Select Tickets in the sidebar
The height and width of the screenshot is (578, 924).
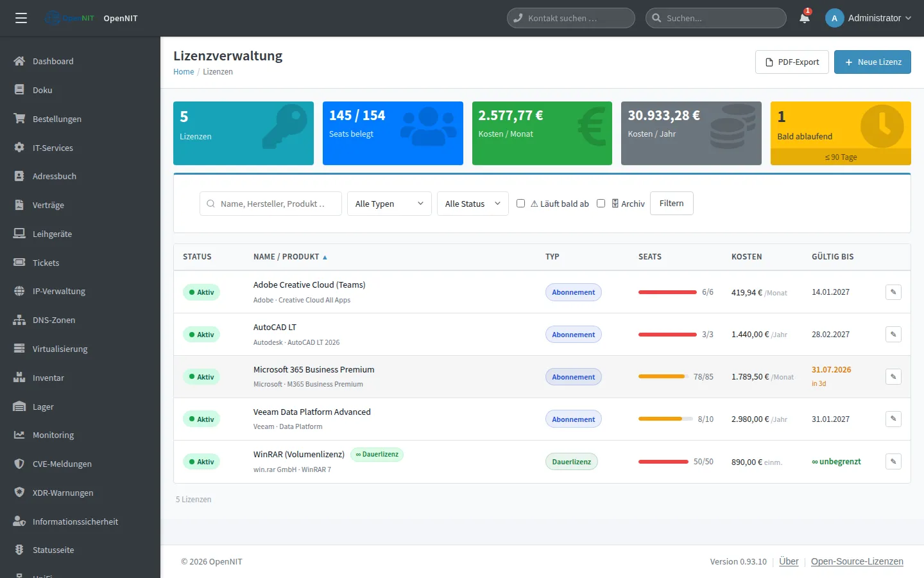click(x=80, y=263)
